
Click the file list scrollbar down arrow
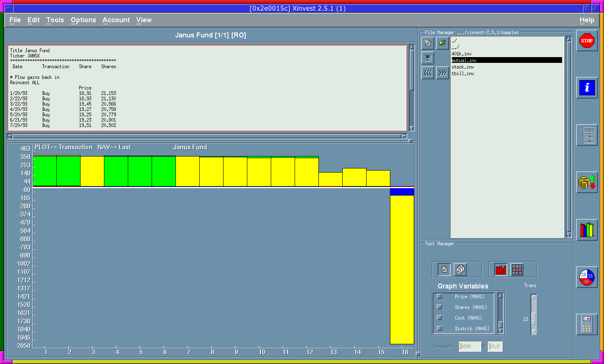[x=569, y=235]
